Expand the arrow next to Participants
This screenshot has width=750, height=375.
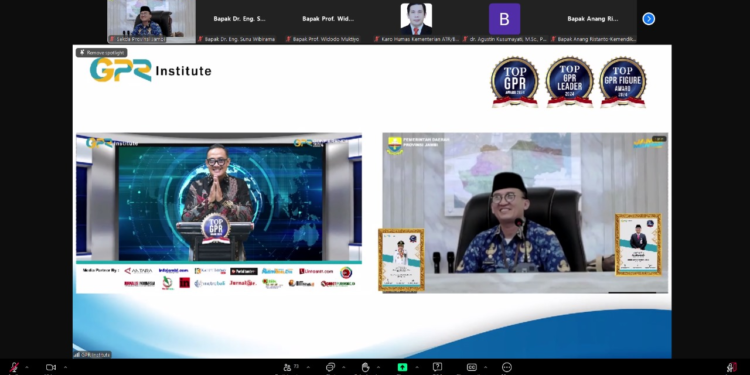308,367
